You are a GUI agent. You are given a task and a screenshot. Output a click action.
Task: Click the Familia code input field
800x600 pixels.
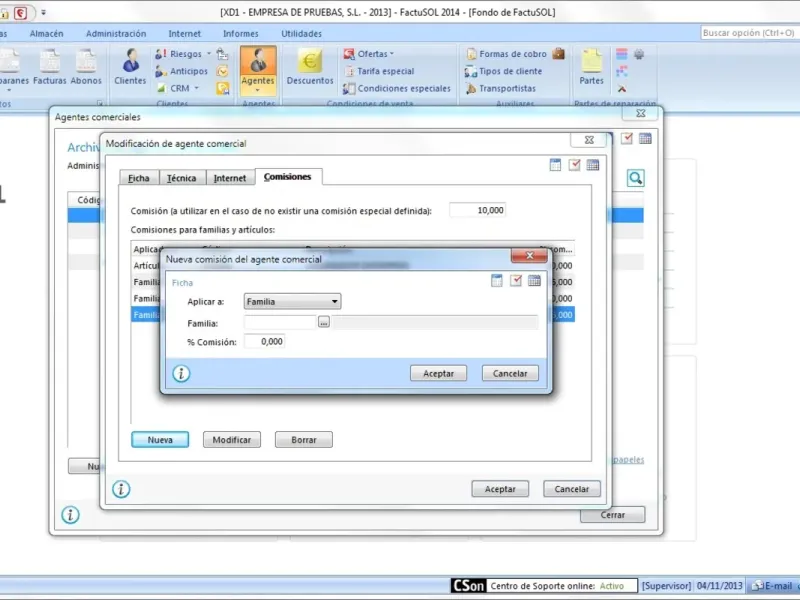pos(280,322)
